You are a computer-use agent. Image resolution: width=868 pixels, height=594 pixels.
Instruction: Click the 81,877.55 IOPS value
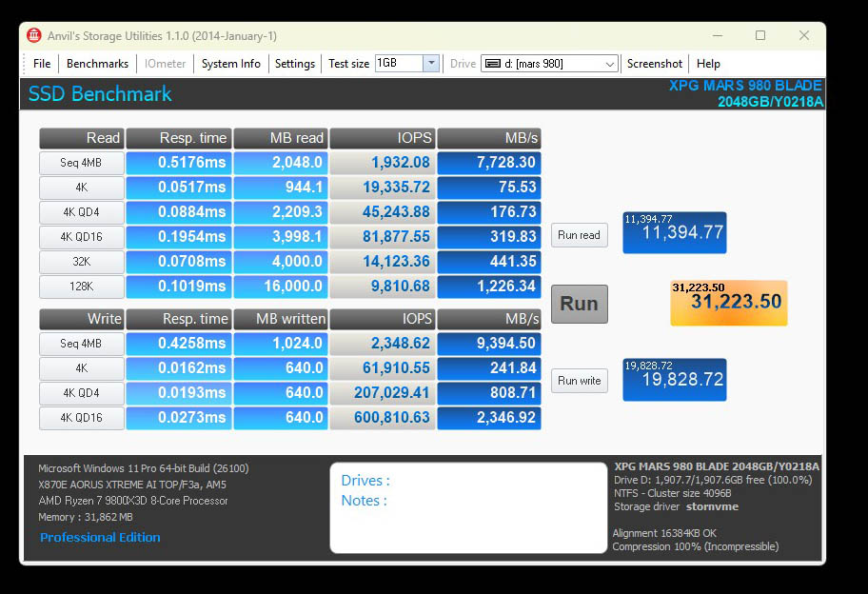click(383, 237)
